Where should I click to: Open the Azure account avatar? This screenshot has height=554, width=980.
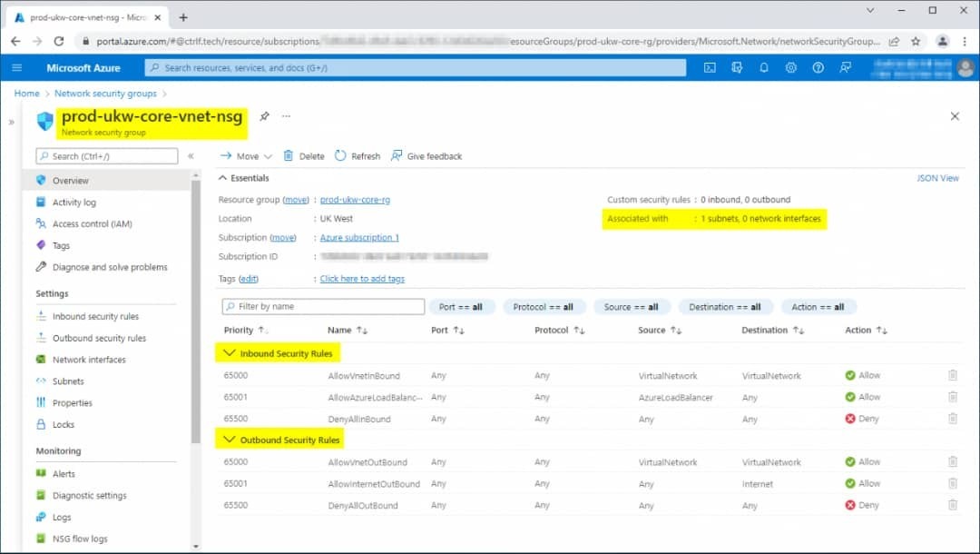(965, 67)
